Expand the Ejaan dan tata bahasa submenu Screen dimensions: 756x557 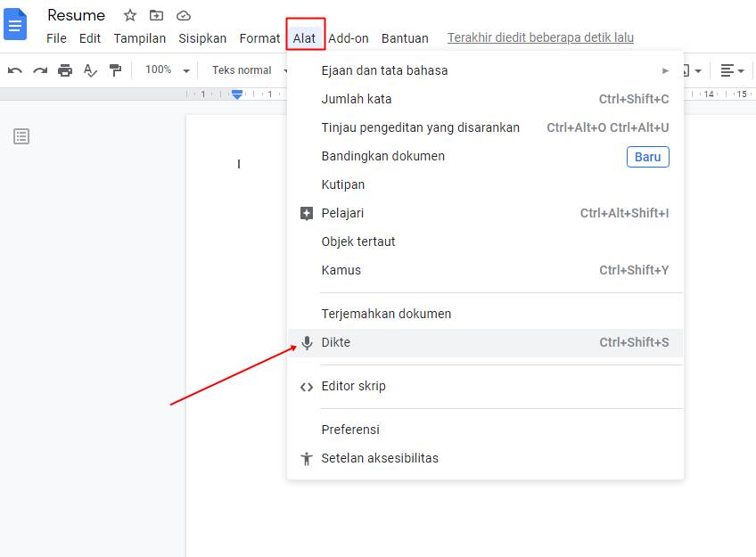click(665, 70)
